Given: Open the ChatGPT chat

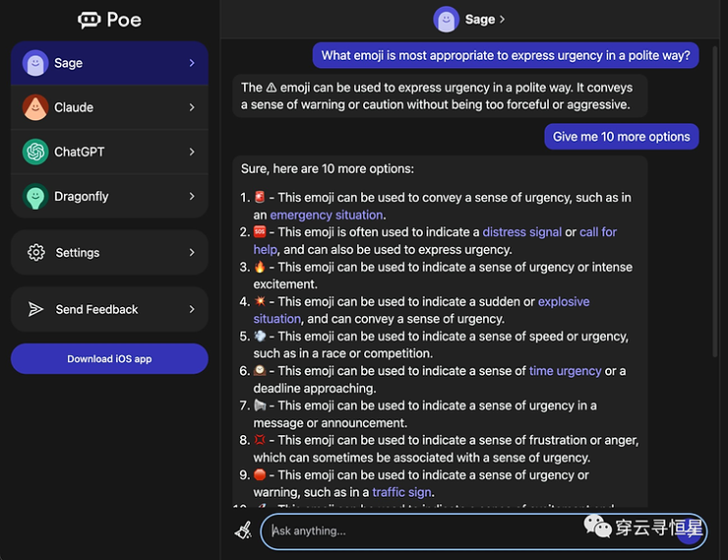Looking at the screenshot, I should click(x=109, y=152).
